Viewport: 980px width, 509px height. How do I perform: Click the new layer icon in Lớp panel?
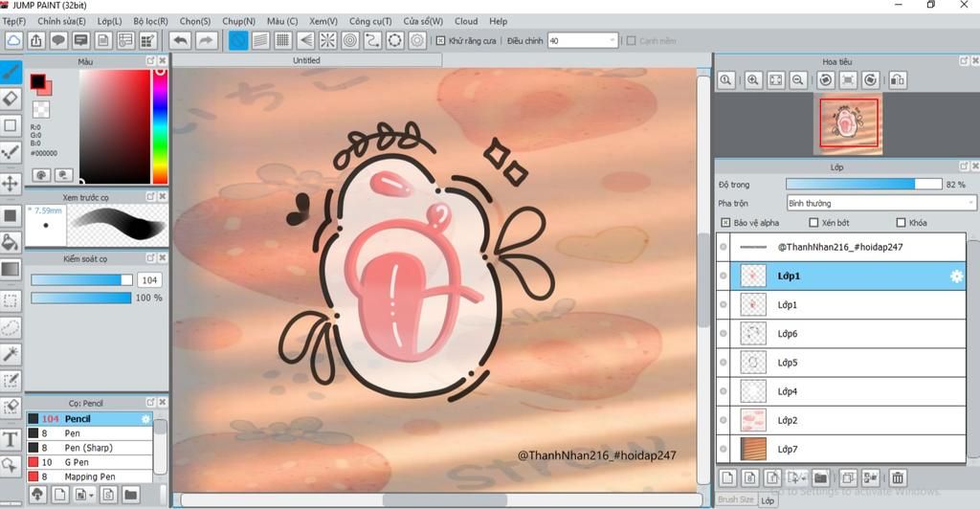727,478
